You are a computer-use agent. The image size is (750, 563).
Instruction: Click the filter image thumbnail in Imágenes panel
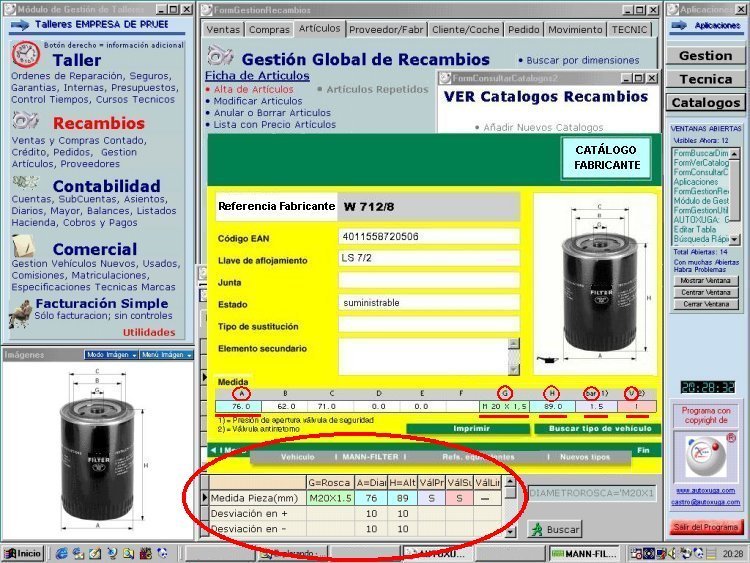pyautogui.click(x=98, y=450)
